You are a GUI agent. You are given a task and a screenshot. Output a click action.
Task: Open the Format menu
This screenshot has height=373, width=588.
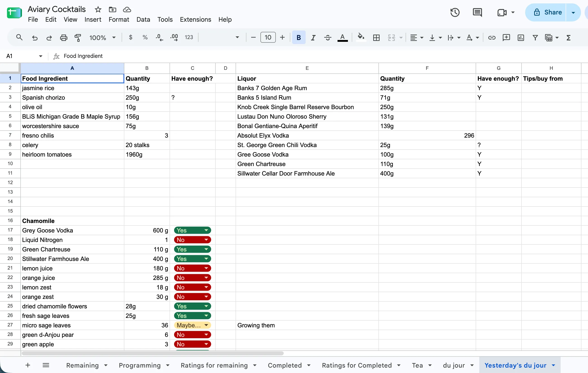click(x=119, y=19)
